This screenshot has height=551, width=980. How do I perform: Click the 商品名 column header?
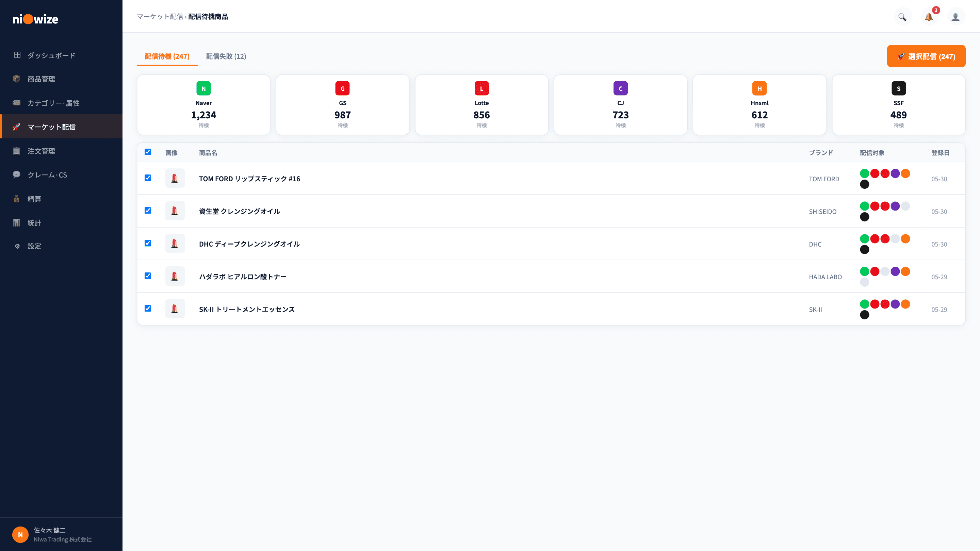tap(208, 153)
